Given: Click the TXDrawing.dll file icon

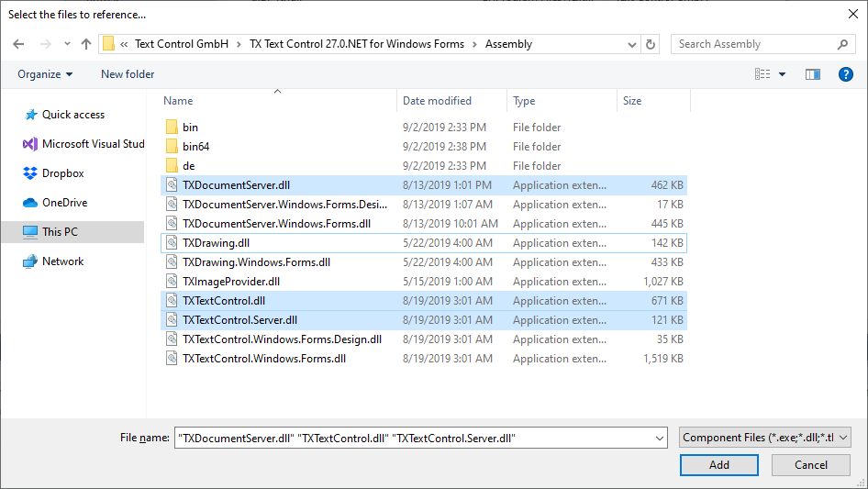Looking at the screenshot, I should 172,242.
